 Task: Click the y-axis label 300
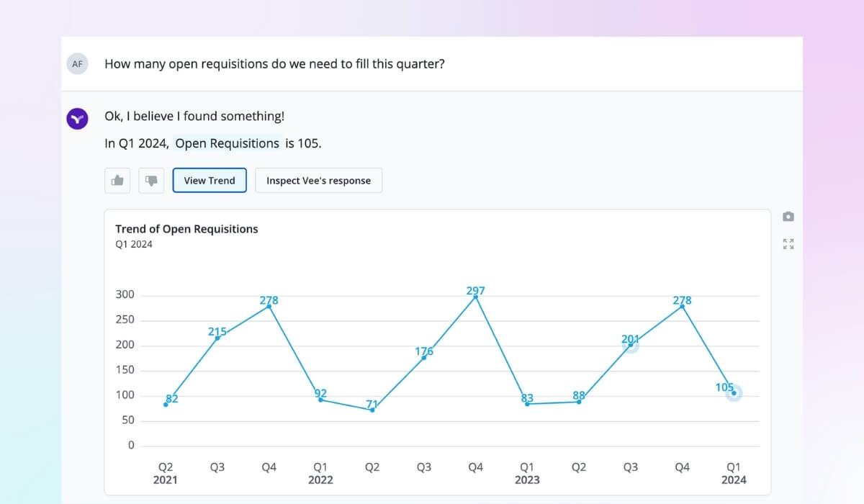pos(125,294)
